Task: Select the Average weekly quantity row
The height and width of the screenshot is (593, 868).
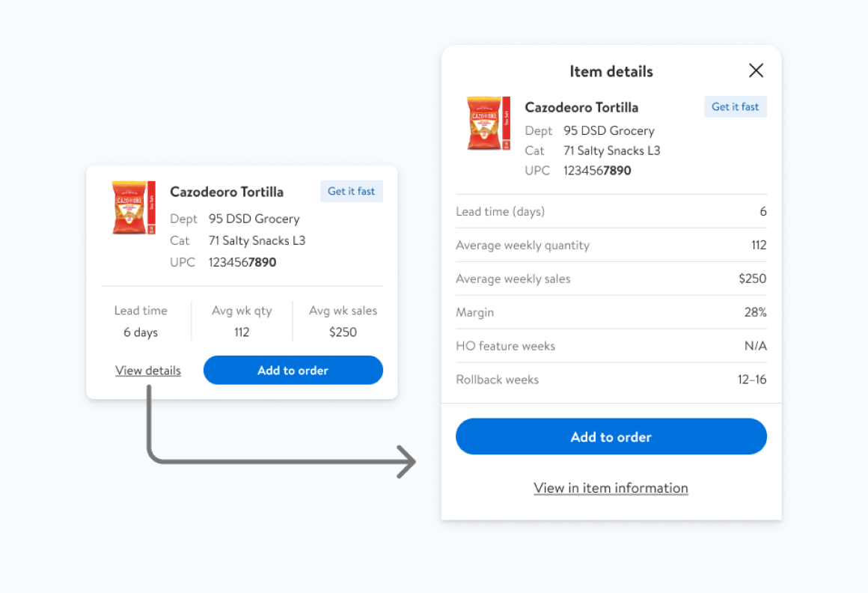Action: (611, 246)
